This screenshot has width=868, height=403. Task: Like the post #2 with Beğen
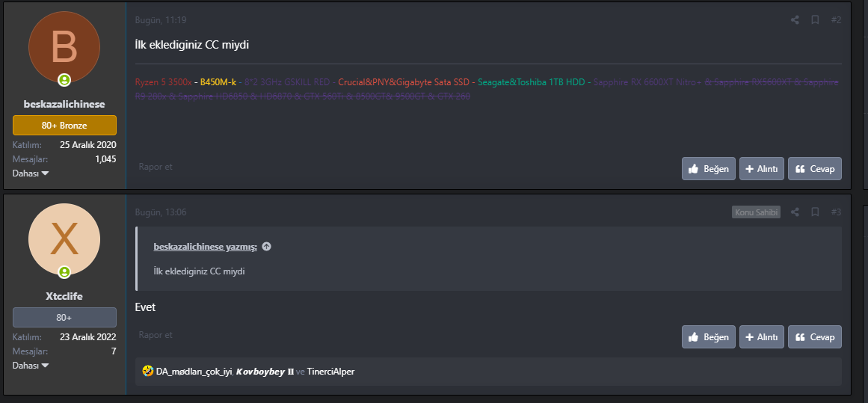click(x=709, y=169)
